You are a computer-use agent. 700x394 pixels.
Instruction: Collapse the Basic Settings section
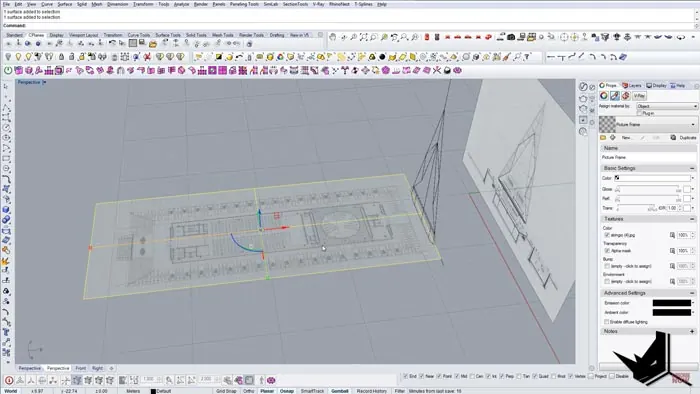pyautogui.click(x=692, y=168)
